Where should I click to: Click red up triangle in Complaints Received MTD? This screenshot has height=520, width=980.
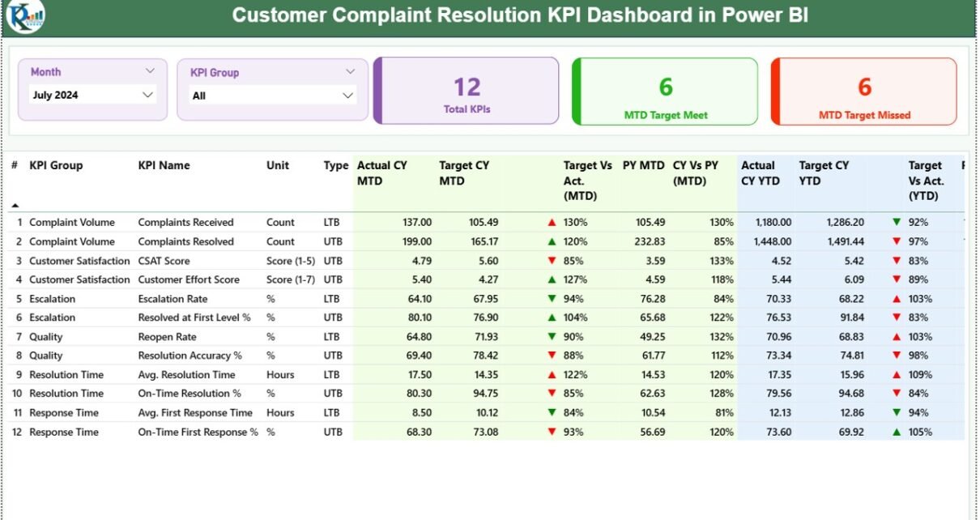(x=552, y=222)
